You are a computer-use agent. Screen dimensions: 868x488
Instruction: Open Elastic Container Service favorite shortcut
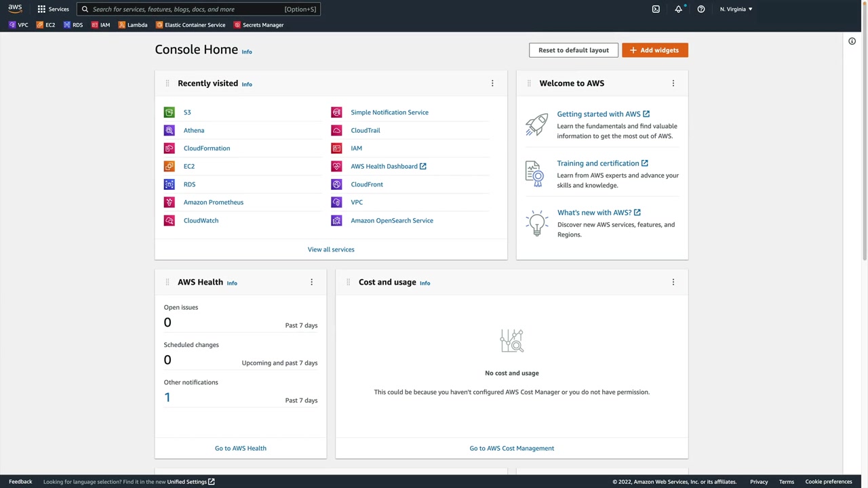(191, 25)
